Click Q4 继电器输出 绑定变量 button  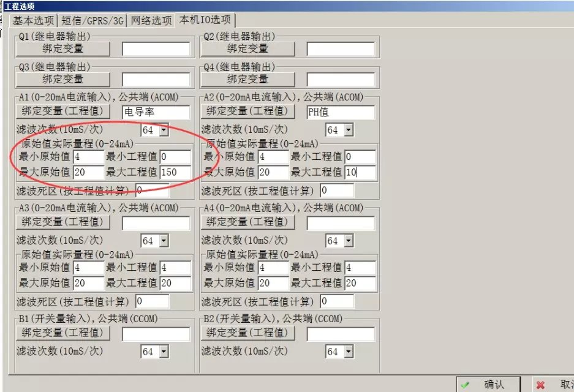point(247,79)
